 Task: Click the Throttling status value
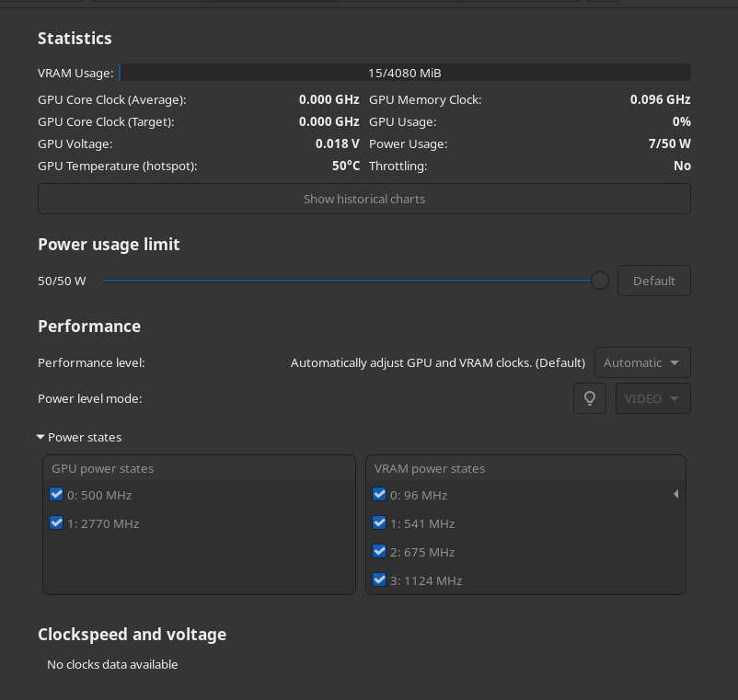click(682, 166)
